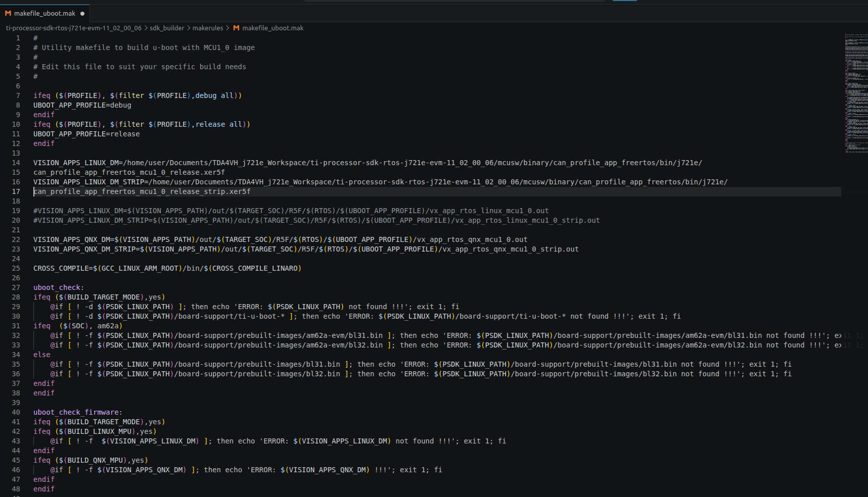Click 'VISION_APPS_QNX_DM=' on line 22
The width and height of the screenshot is (868, 497).
click(x=280, y=240)
